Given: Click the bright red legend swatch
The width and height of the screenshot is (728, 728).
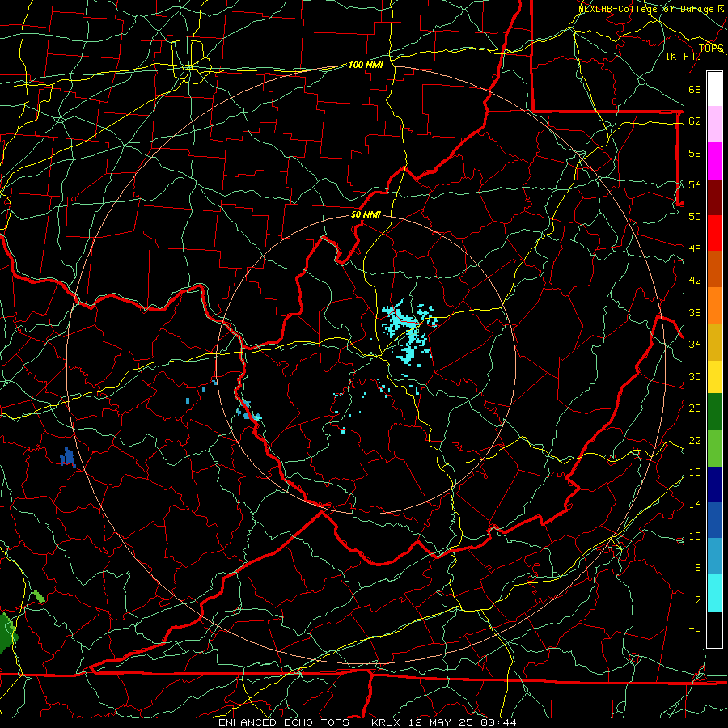Looking at the screenshot, I should click(714, 233).
